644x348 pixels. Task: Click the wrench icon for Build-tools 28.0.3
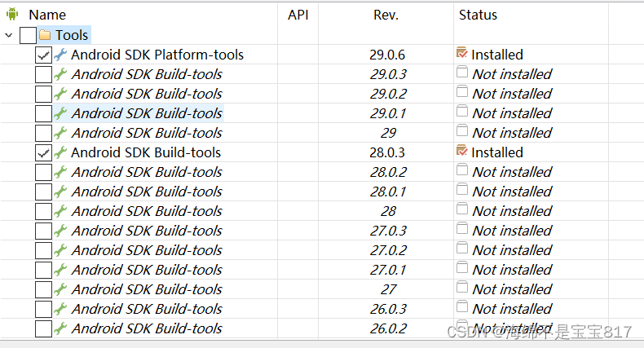tap(60, 152)
